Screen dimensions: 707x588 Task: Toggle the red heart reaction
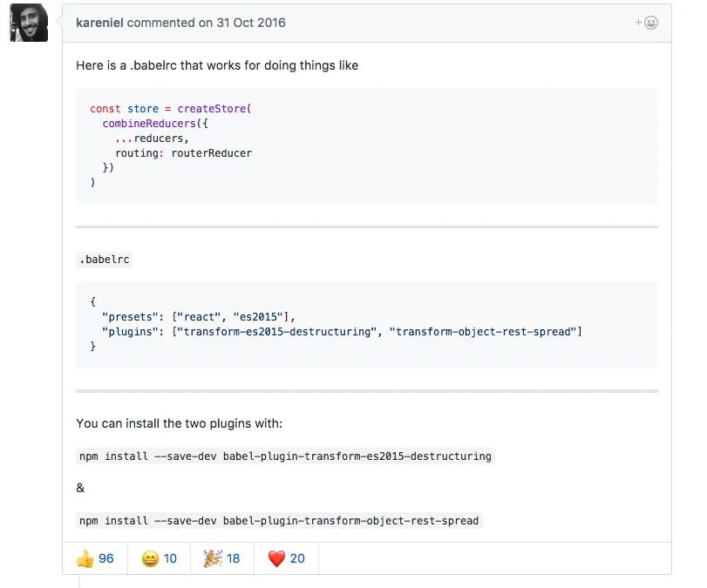tap(276, 558)
